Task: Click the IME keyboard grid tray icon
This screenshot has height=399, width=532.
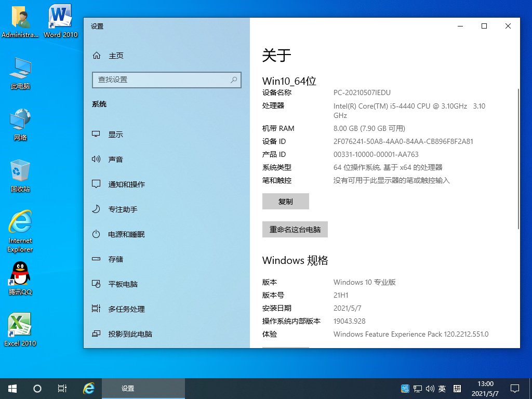Action: point(457,389)
